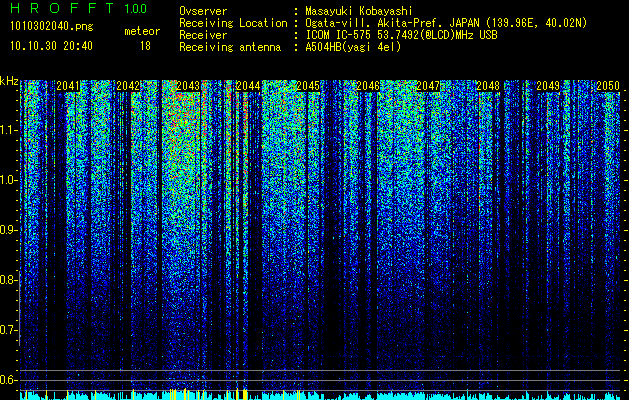Click the 2046 time marker
Image resolution: width=629 pixels, height=400 pixels.
click(x=368, y=86)
